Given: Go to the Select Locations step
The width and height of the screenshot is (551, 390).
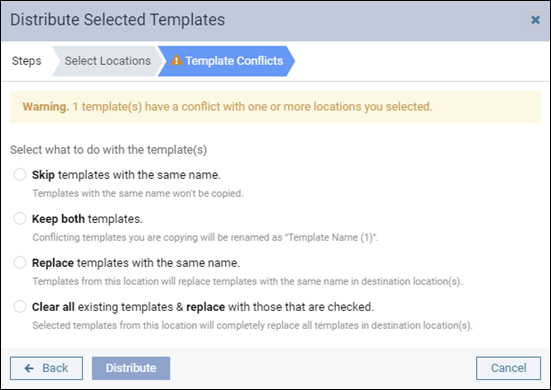Looking at the screenshot, I should click(x=108, y=61).
